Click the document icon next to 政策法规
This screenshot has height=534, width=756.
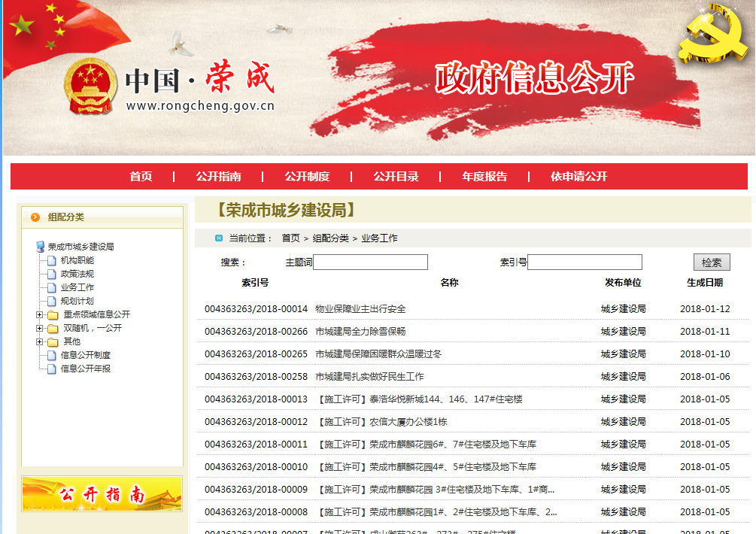[52, 274]
